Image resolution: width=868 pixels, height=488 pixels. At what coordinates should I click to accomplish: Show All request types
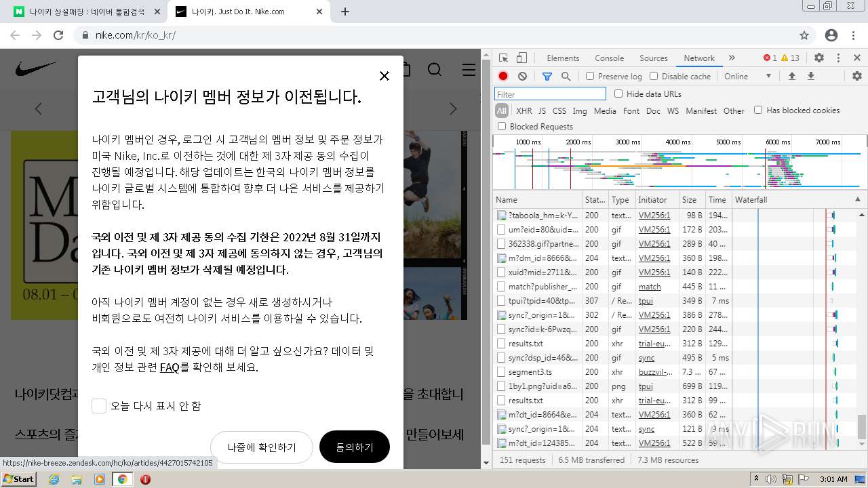click(502, 110)
